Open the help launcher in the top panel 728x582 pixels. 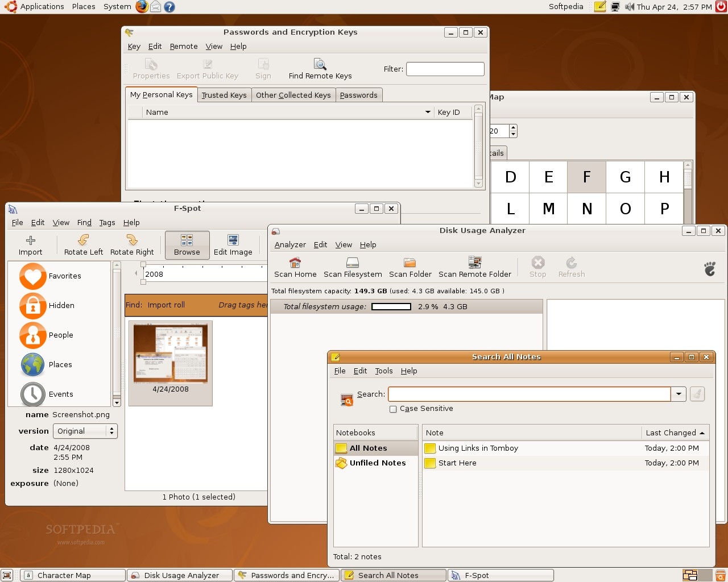(x=169, y=7)
